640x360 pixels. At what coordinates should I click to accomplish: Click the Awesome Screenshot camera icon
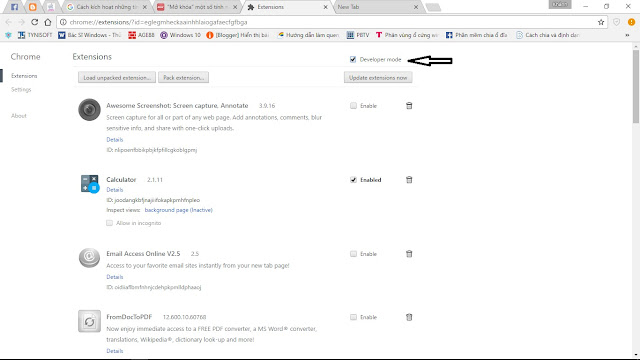89,109
